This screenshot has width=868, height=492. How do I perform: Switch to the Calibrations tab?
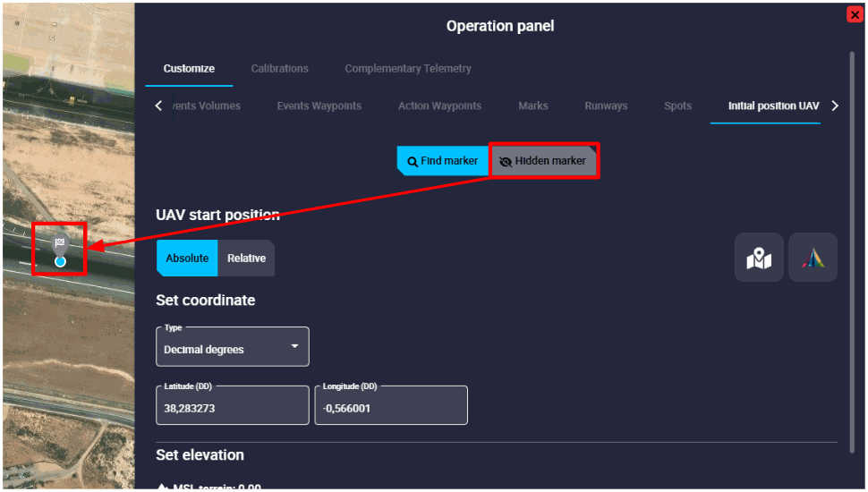point(279,68)
